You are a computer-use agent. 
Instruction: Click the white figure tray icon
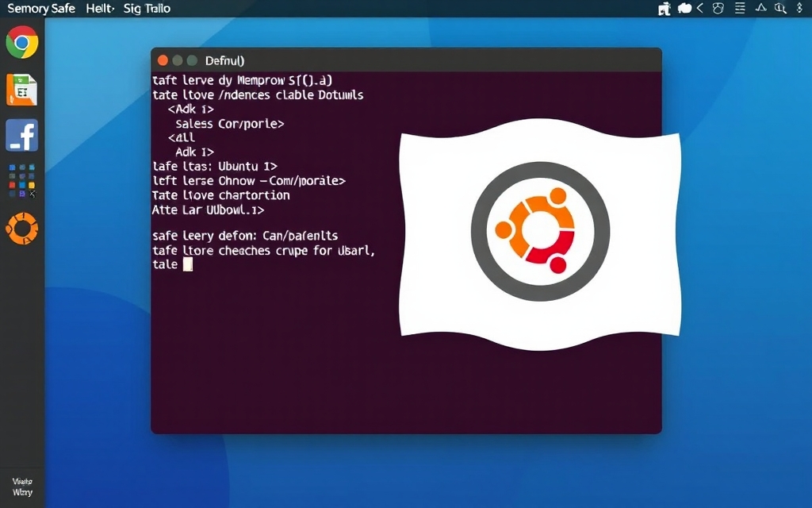[665, 8]
